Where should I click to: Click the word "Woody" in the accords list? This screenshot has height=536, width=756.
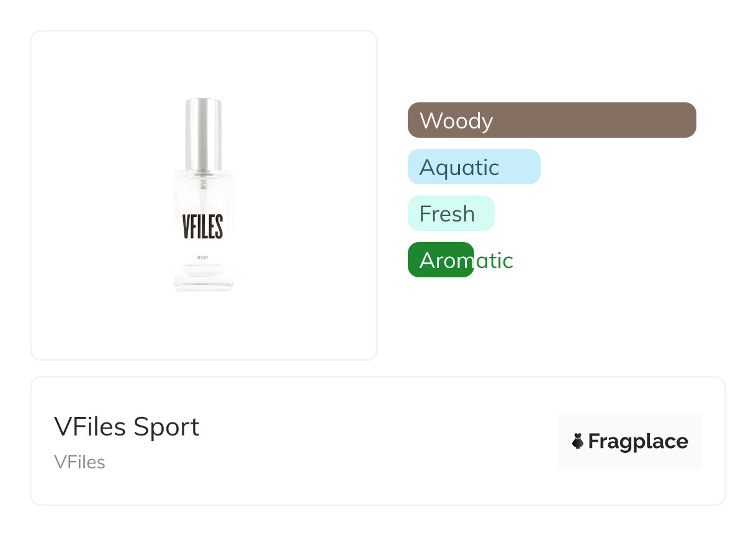[456, 120]
